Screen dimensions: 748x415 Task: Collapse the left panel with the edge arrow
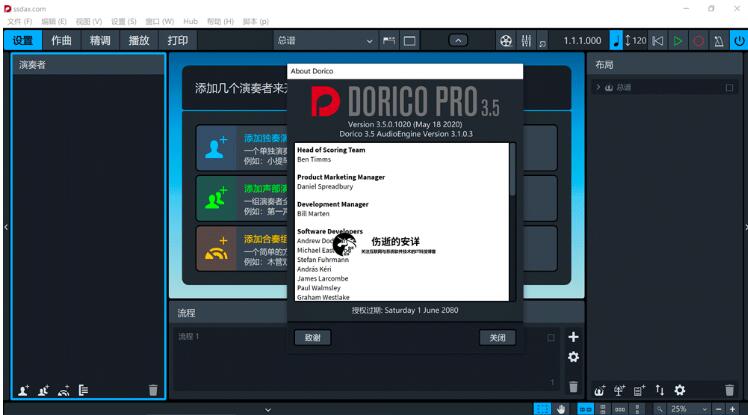click(x=6, y=227)
